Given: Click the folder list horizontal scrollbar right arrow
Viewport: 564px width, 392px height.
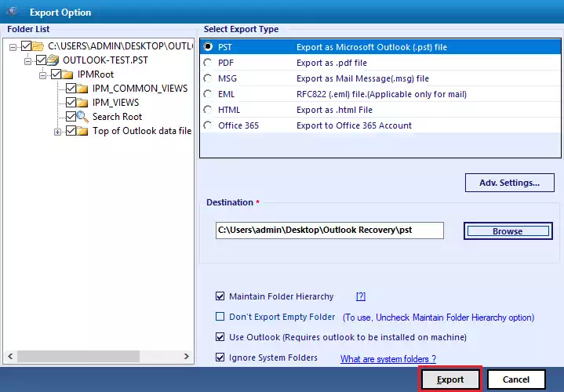Looking at the screenshot, I should 187,357.
